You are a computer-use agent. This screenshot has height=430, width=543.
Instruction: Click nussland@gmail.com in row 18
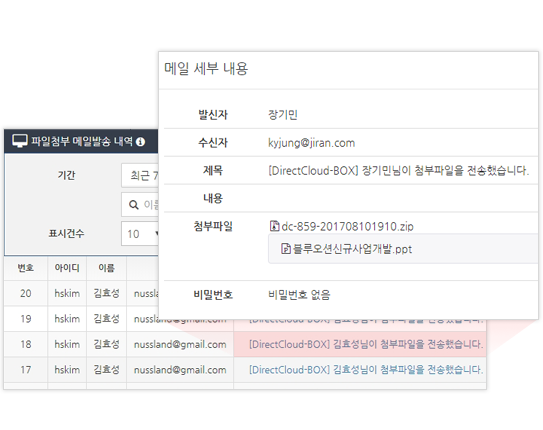pyautogui.click(x=180, y=344)
